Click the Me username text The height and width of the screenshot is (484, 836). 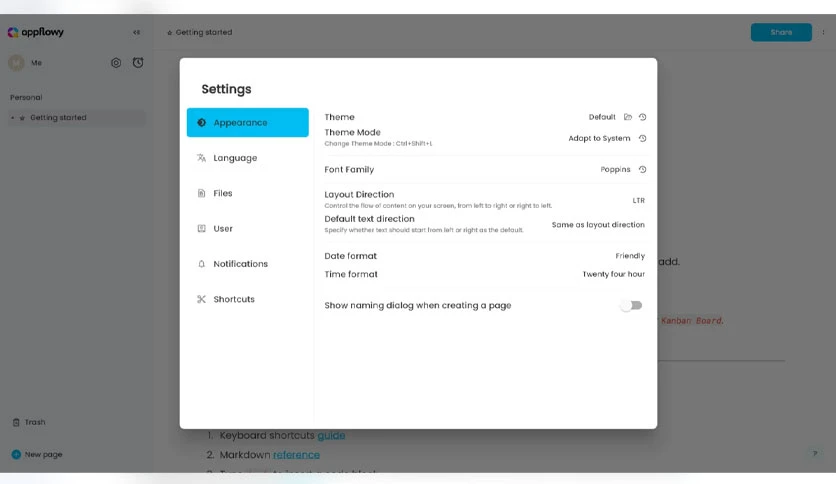tap(36, 63)
